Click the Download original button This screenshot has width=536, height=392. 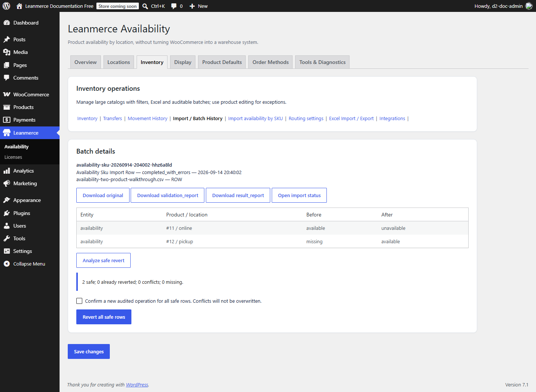(x=103, y=195)
